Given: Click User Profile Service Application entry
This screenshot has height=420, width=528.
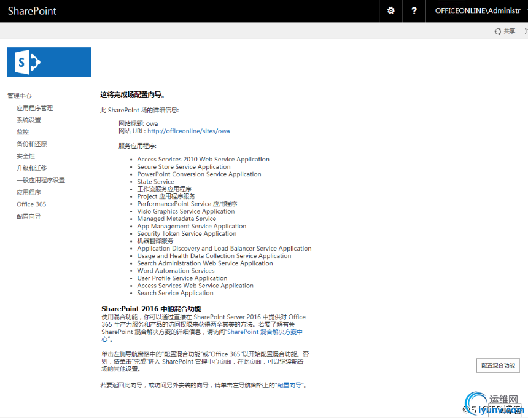Looking at the screenshot, I should pos(182,278).
